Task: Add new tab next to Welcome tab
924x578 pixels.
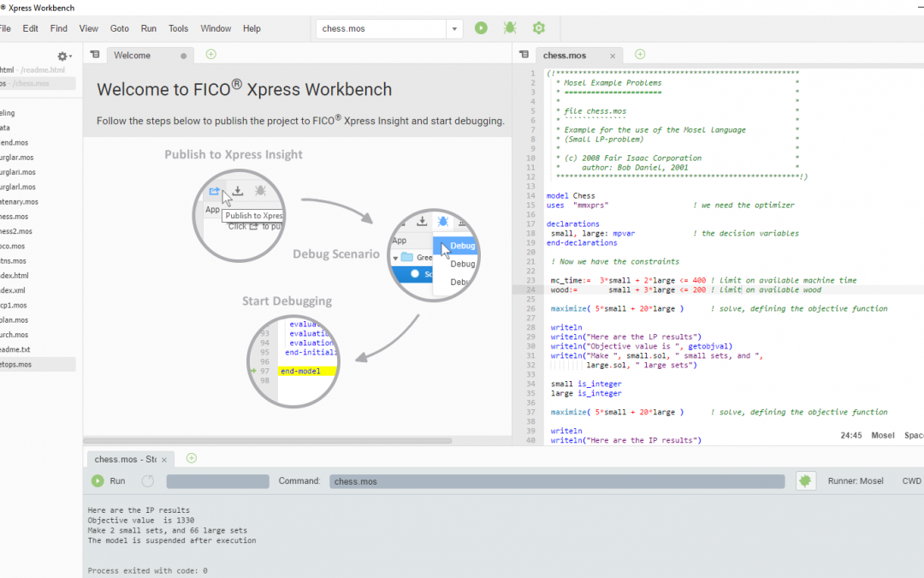Action: point(211,54)
